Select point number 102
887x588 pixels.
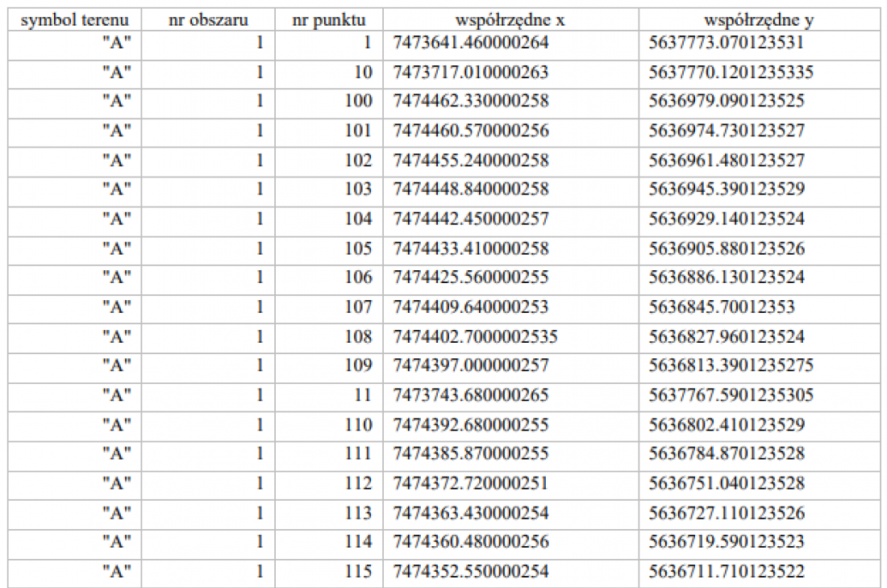pos(359,161)
